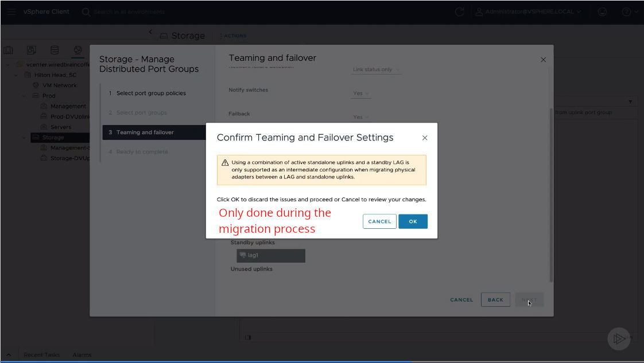Image resolution: width=644 pixels, height=363 pixels.
Task: Click the refresh icon in top bar
Action: (x=459, y=11)
